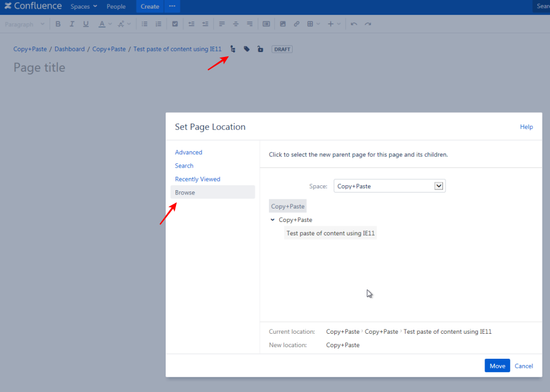Open the Spaces menu

(x=84, y=6)
